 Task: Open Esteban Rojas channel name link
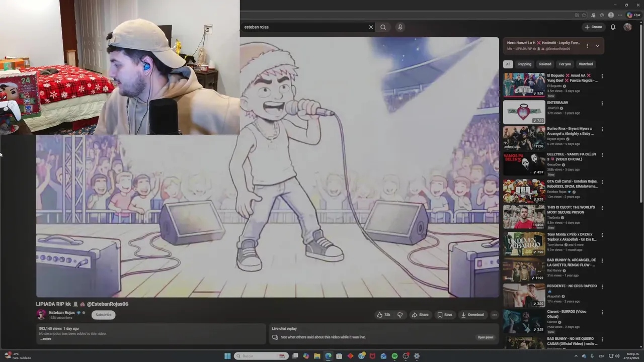coord(62,313)
